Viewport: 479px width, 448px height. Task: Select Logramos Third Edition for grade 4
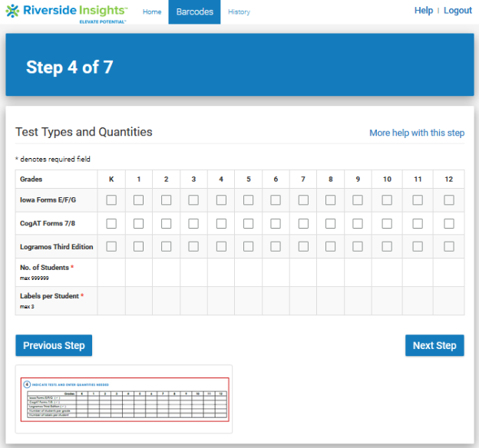point(221,246)
